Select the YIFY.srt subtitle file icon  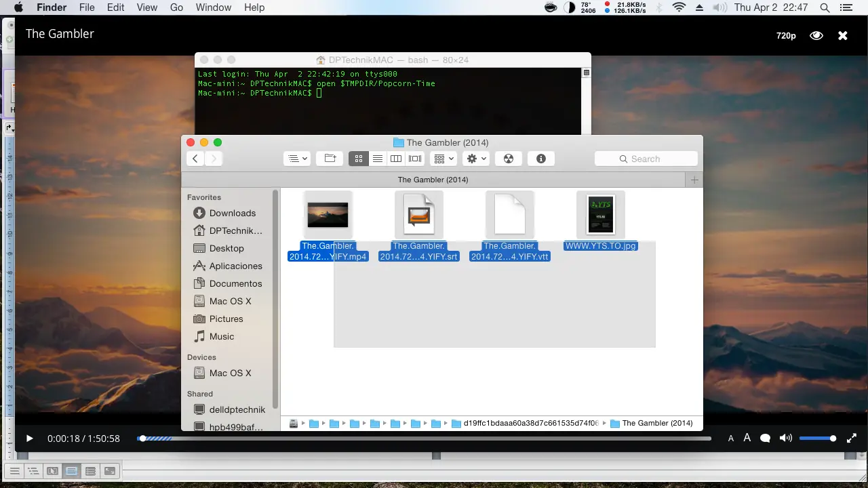click(418, 215)
